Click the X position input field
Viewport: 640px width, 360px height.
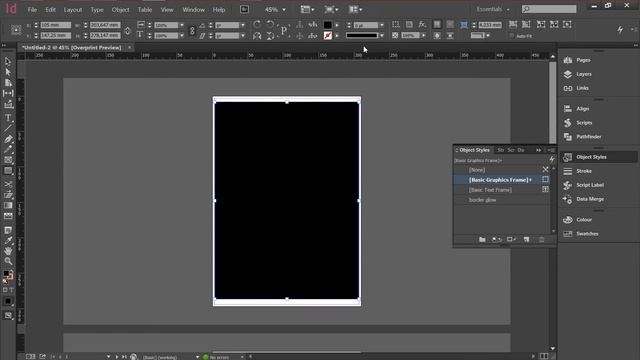pos(56,25)
